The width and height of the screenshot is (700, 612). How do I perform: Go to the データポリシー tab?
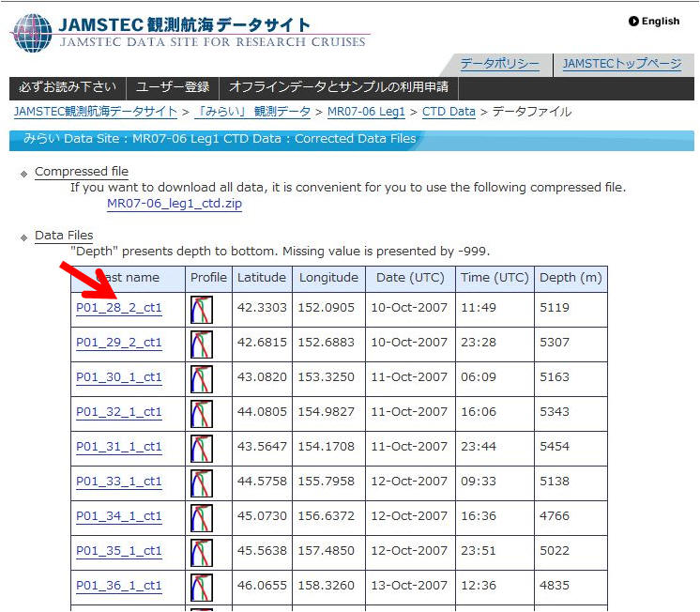click(x=499, y=64)
